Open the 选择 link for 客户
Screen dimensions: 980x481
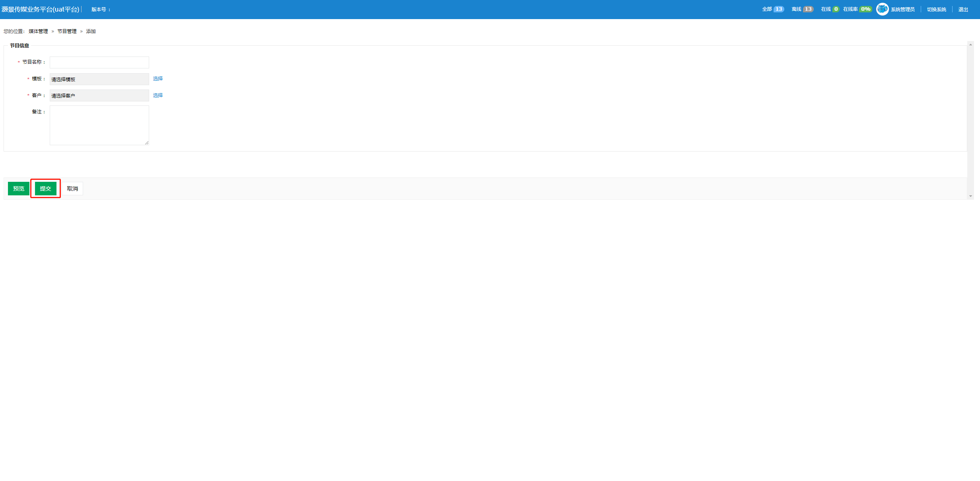[x=158, y=95]
